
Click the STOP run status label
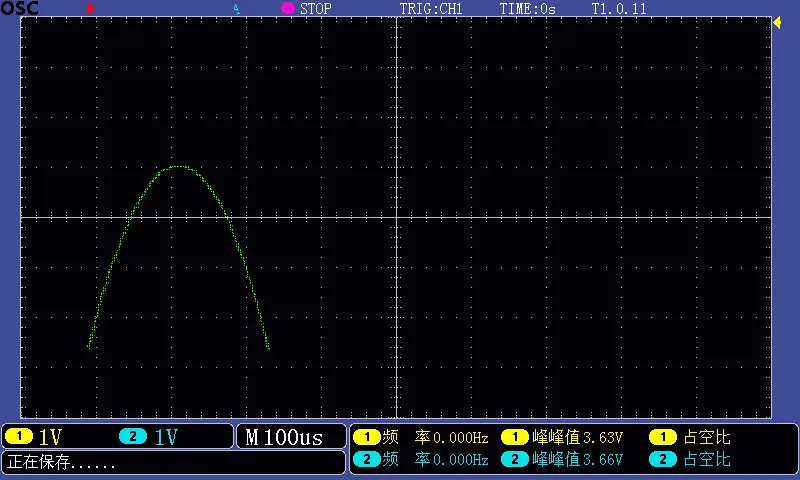pyautogui.click(x=315, y=9)
